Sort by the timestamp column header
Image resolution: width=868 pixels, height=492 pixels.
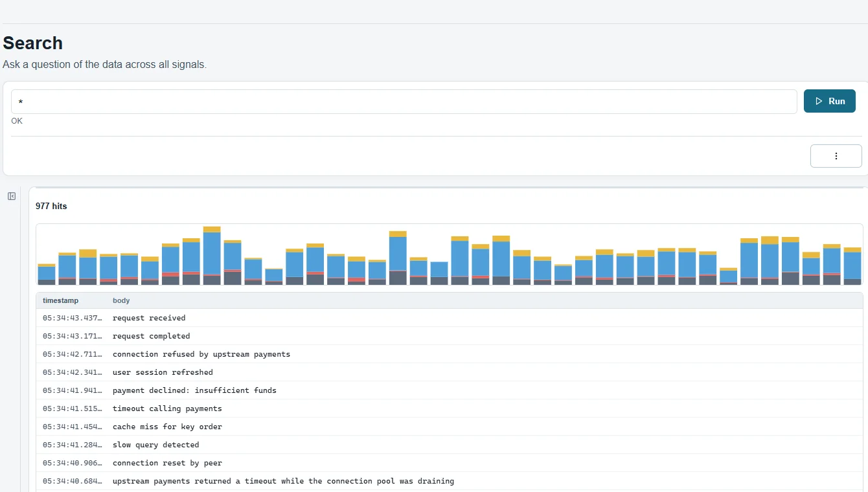coord(60,300)
